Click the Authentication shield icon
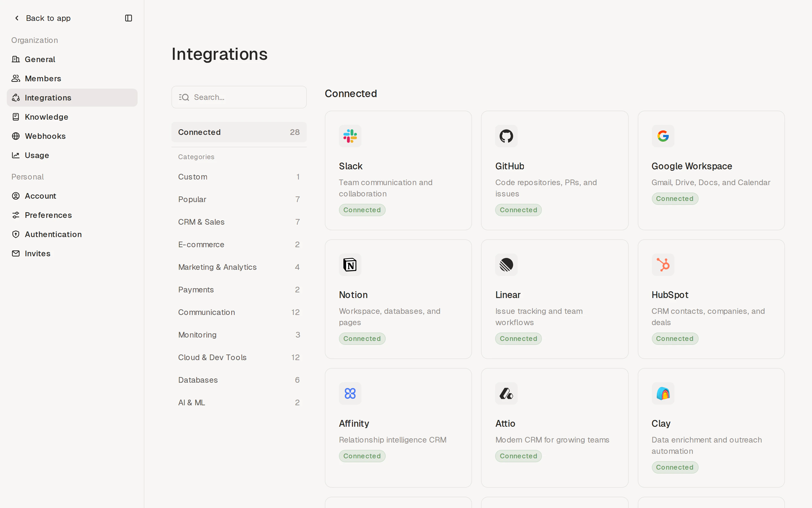812x508 pixels. (x=16, y=234)
